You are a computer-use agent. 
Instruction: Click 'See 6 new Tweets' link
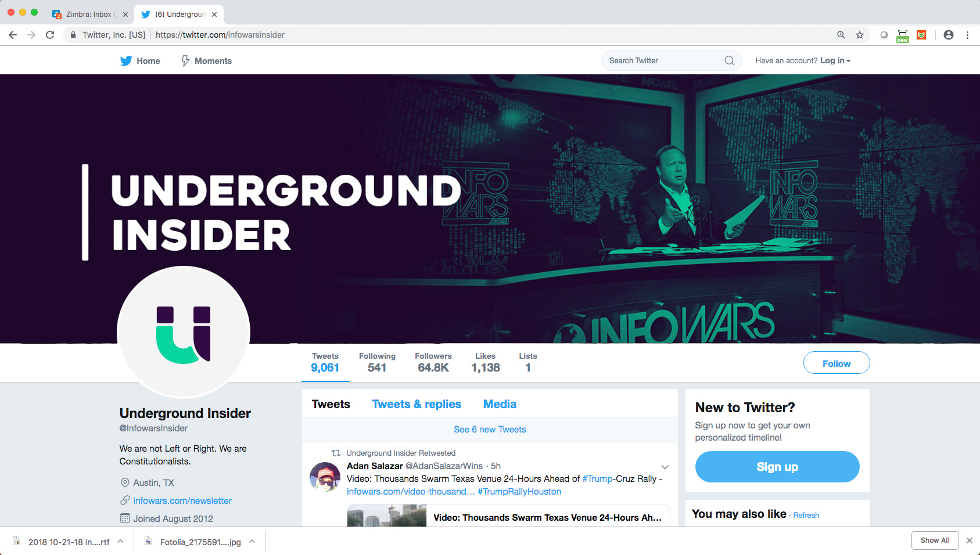pos(490,430)
